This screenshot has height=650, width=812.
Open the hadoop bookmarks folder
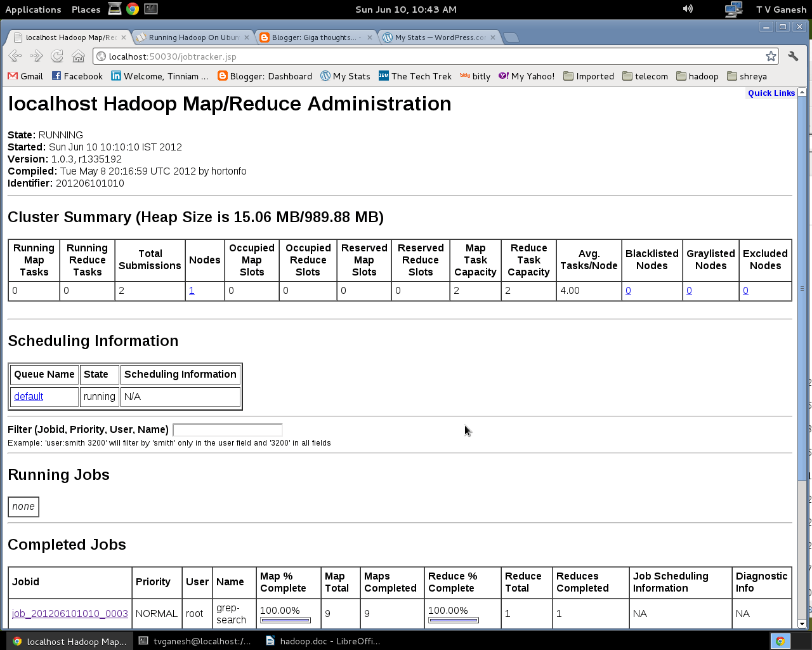pos(697,76)
